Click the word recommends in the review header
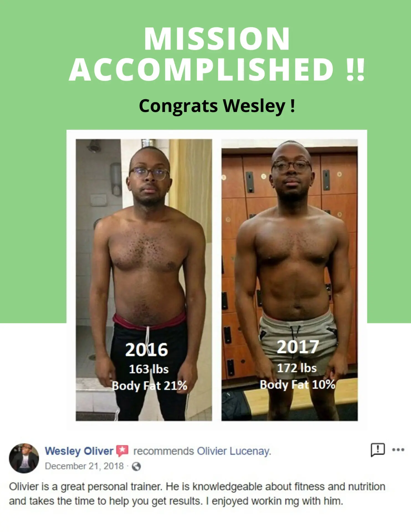The height and width of the screenshot is (532, 411). tap(164, 451)
